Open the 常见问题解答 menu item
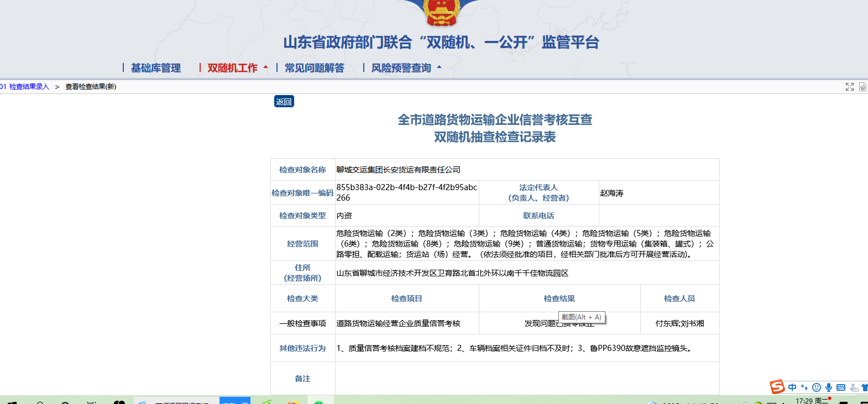868x404 pixels. point(314,68)
